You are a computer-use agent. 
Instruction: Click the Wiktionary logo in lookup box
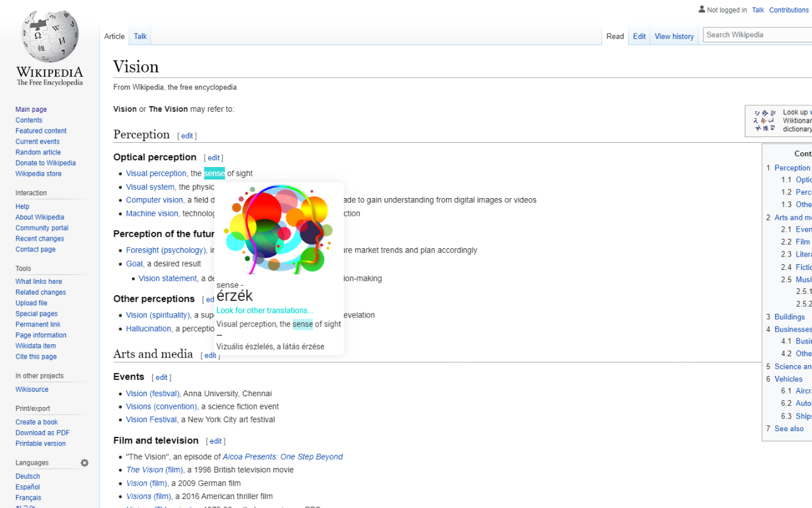(764, 121)
